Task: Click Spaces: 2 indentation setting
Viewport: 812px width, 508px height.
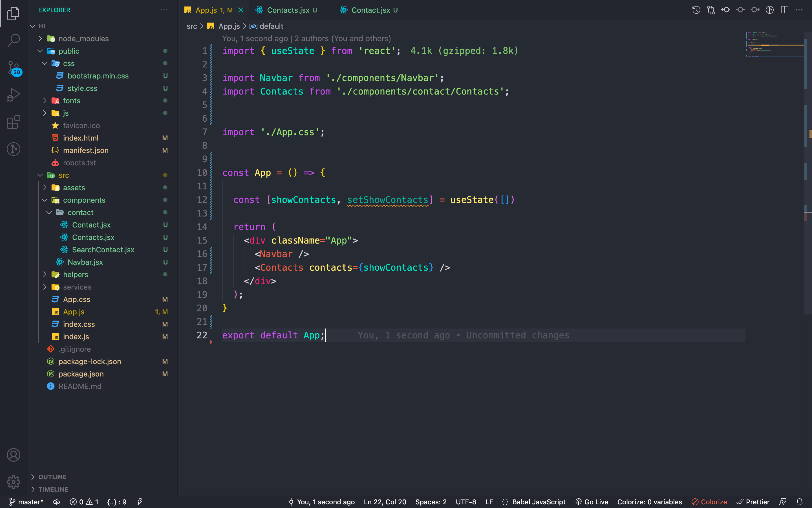Action: coord(431,502)
